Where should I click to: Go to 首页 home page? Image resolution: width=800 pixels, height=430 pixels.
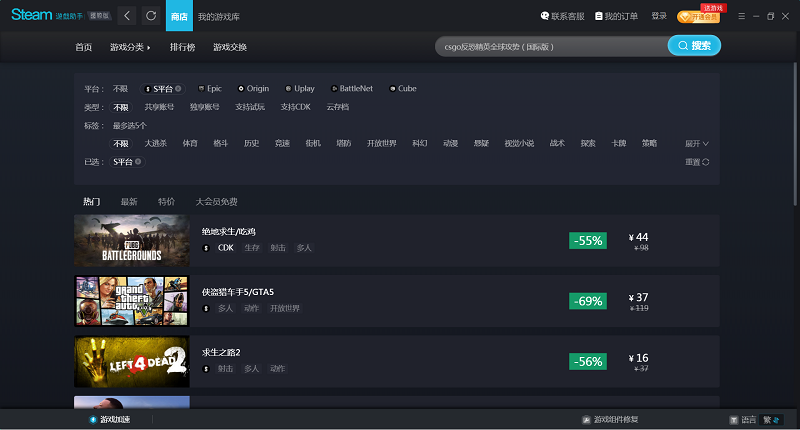(84, 47)
